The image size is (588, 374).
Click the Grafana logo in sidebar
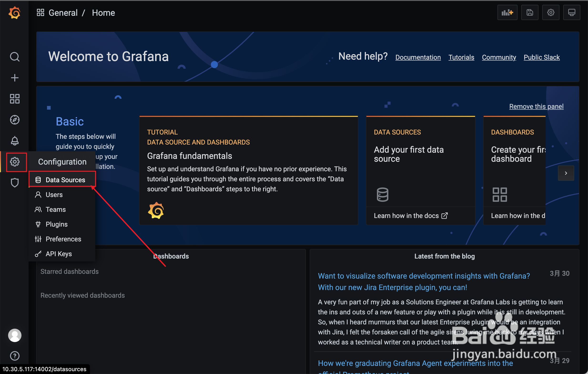click(15, 13)
